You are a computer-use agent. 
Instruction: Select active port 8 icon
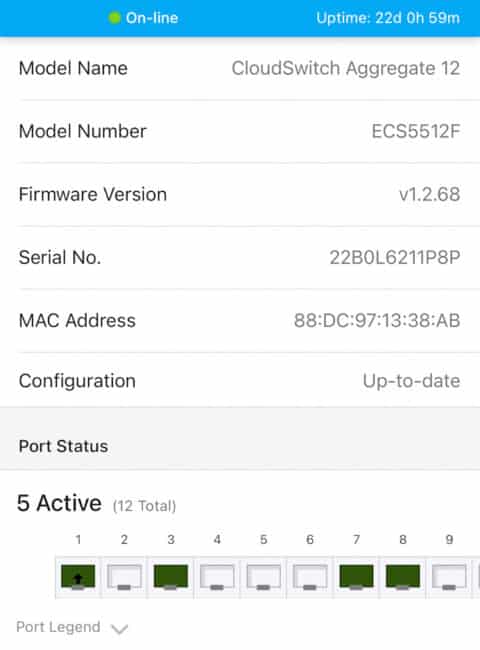(403, 577)
